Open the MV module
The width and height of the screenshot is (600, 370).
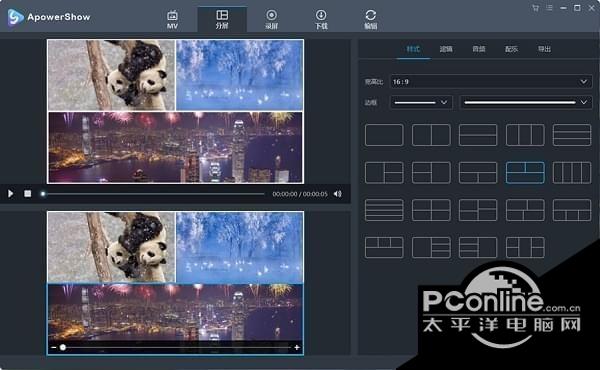point(172,20)
